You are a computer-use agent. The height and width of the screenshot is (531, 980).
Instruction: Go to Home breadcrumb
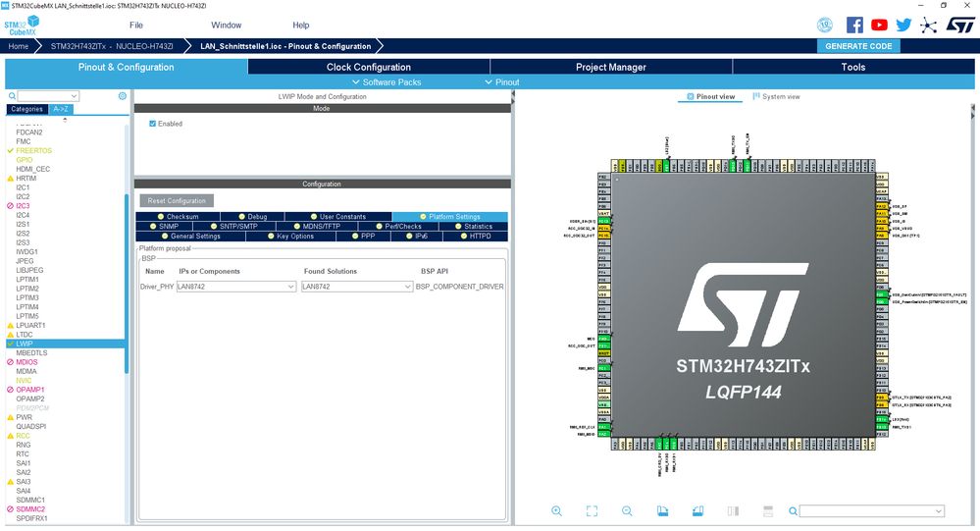point(18,46)
